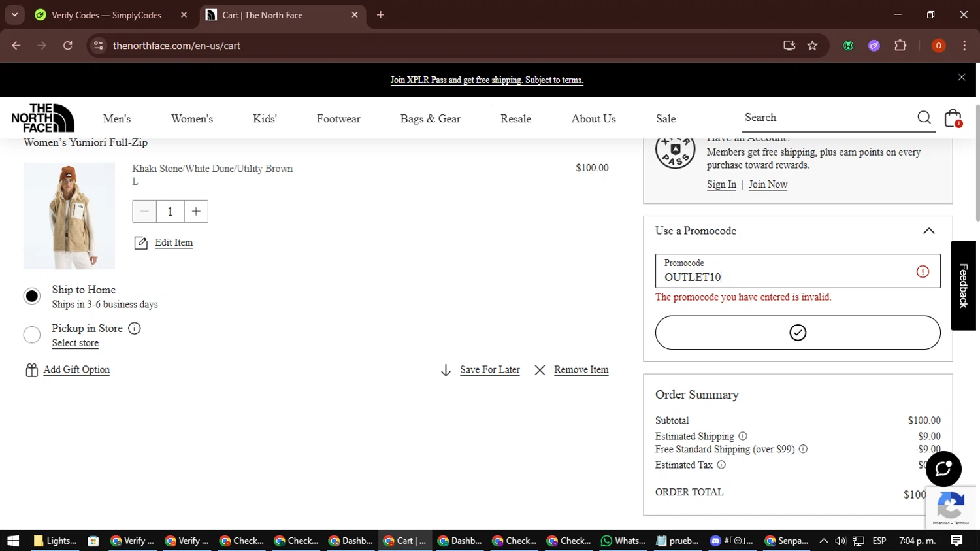Open Windows Start menu
This screenshot has width=980, height=551.
pyautogui.click(x=13, y=541)
